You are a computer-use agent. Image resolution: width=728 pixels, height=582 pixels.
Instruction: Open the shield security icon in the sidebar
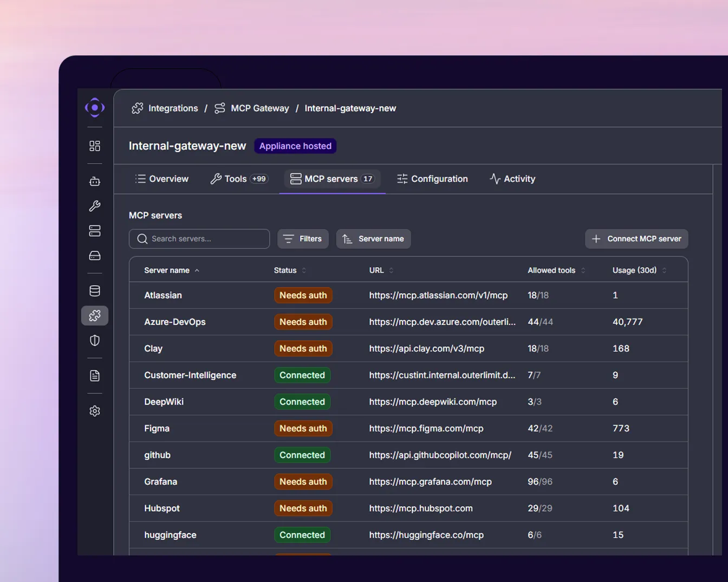click(95, 340)
